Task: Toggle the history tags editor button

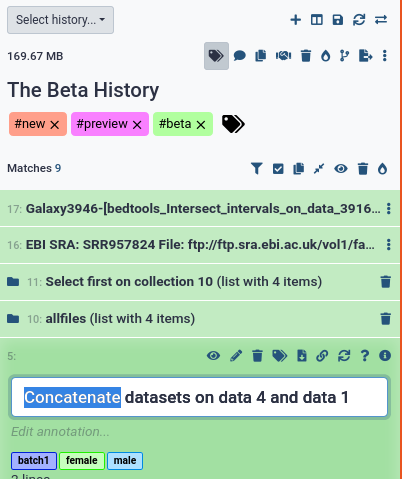Action: [216, 56]
